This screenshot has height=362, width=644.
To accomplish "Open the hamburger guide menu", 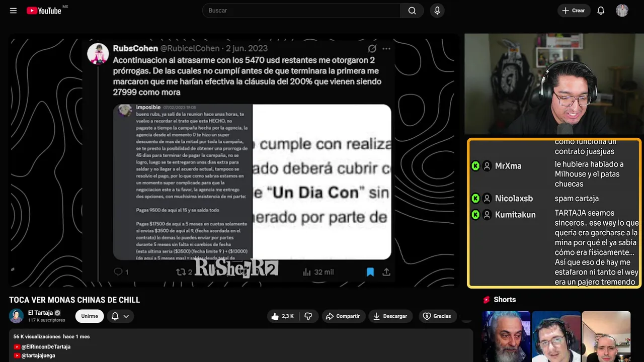I will click(x=13, y=11).
